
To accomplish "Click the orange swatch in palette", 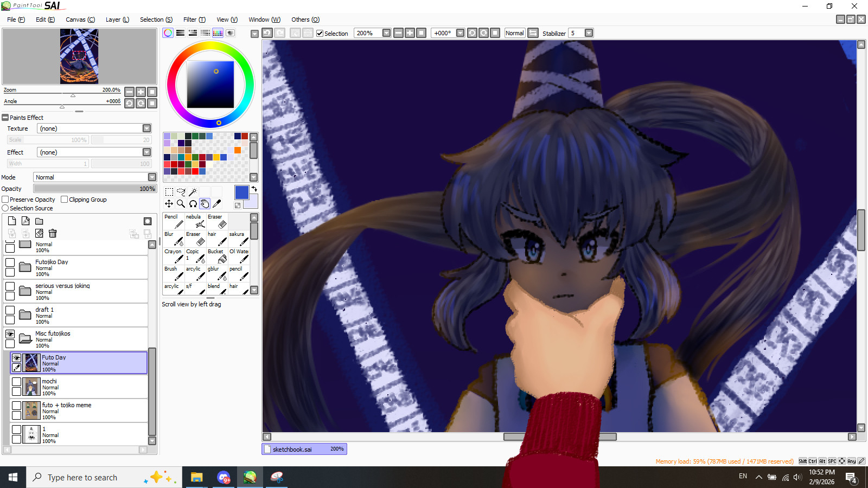I will click(x=238, y=150).
